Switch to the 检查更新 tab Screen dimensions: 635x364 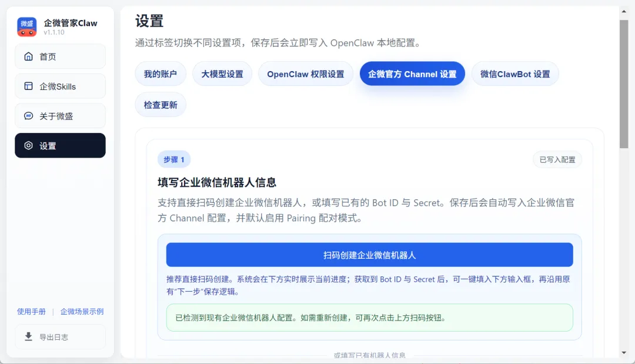[161, 105]
